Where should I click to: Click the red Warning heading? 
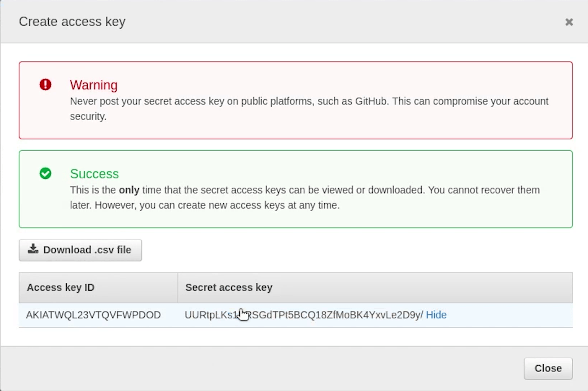(x=94, y=85)
